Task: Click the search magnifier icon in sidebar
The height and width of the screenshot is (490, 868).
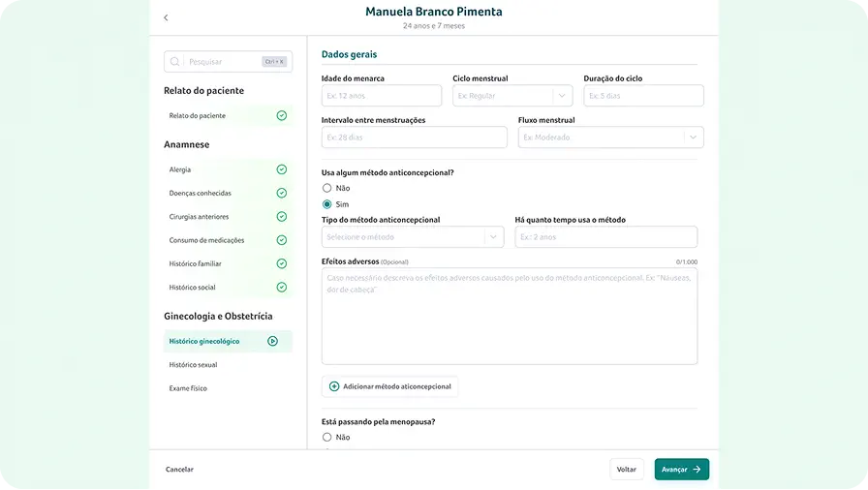Action: [x=175, y=62]
